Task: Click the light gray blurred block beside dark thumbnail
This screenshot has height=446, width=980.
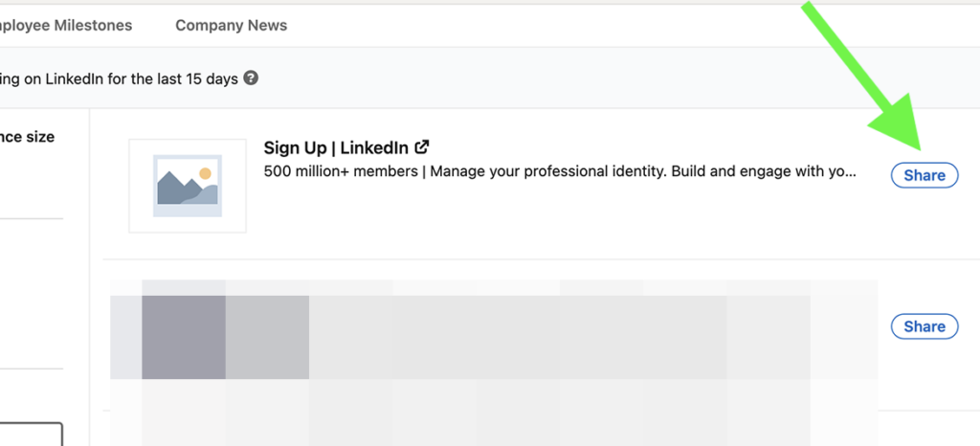Action: (268, 337)
